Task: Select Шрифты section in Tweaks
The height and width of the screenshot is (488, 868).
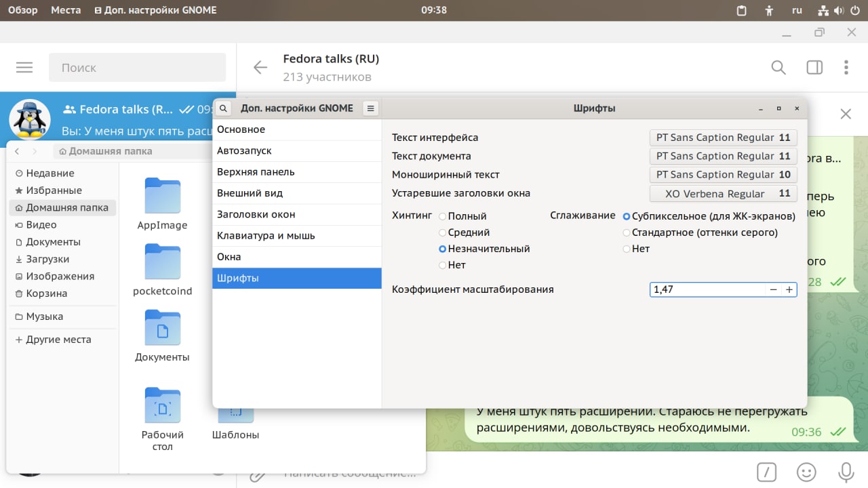Action: pyautogui.click(x=297, y=278)
